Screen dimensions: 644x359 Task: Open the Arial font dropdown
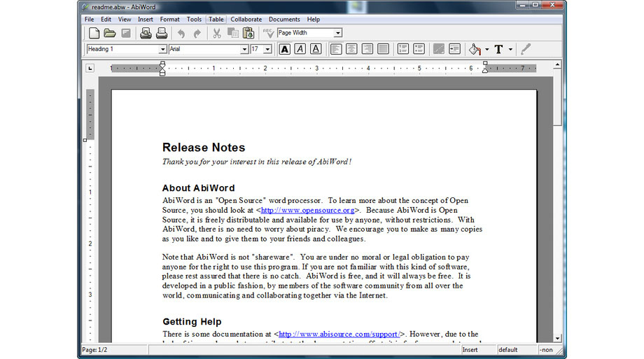[244, 49]
